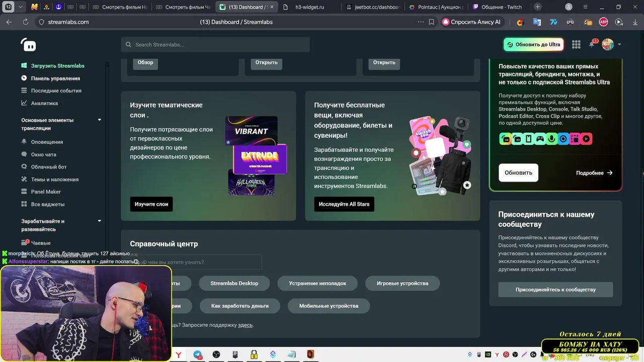This screenshot has width=644, height=362.
Task: Open the notifications bell with the 13 badge
Action: click(x=592, y=44)
